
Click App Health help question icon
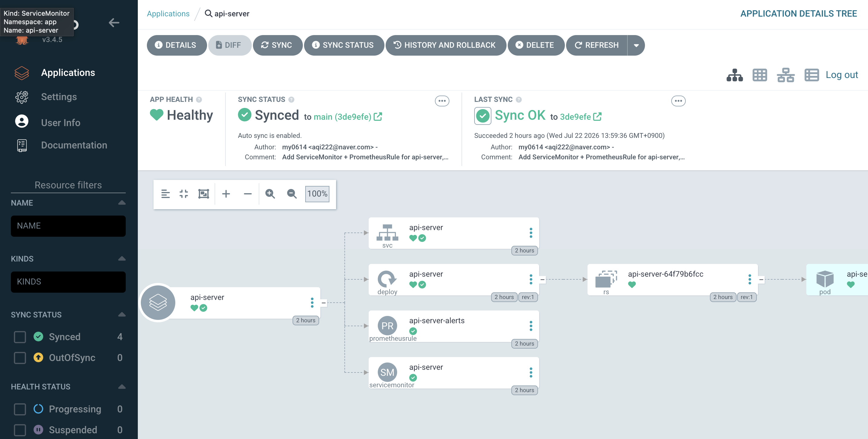click(x=199, y=99)
